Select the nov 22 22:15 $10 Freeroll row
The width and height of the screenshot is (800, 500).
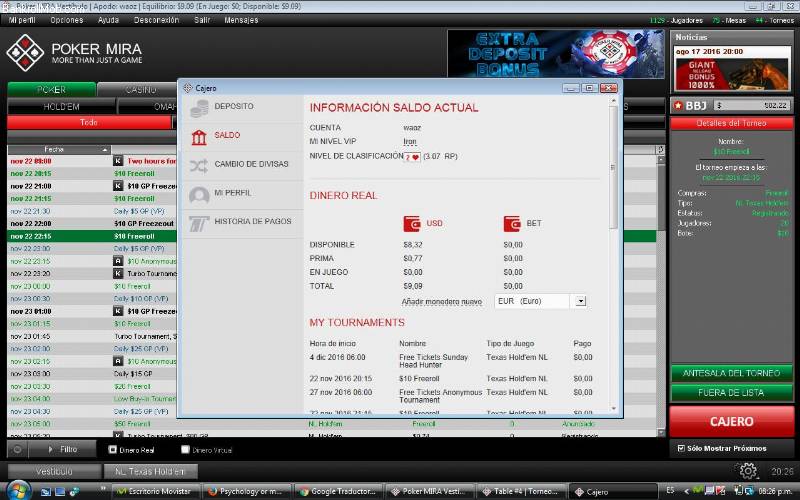tap(92, 236)
